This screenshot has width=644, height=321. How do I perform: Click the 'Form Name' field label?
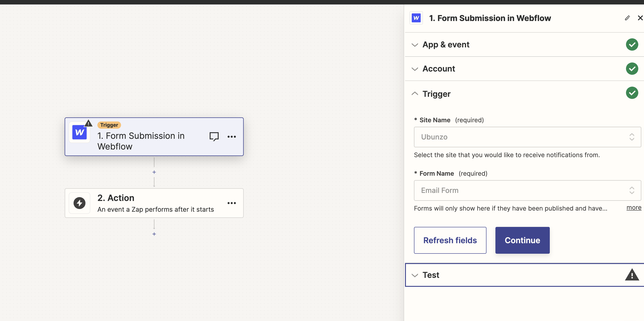(x=437, y=174)
